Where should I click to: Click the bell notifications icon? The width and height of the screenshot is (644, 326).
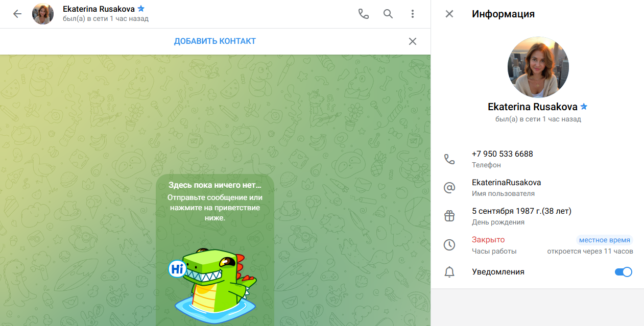[x=449, y=272]
